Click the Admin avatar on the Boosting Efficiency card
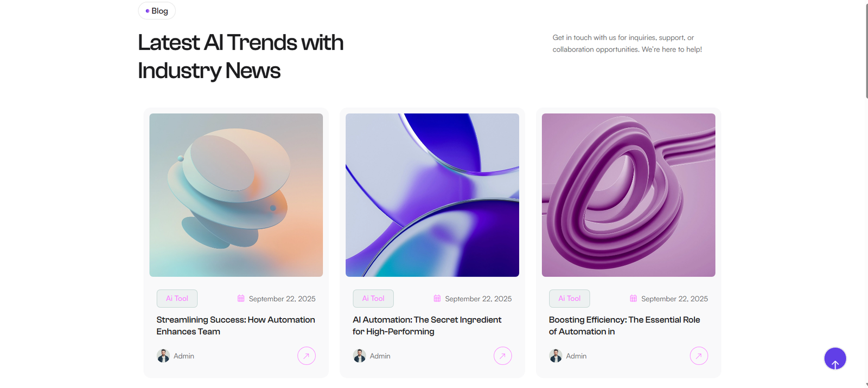The width and height of the screenshot is (868, 388). click(x=556, y=356)
